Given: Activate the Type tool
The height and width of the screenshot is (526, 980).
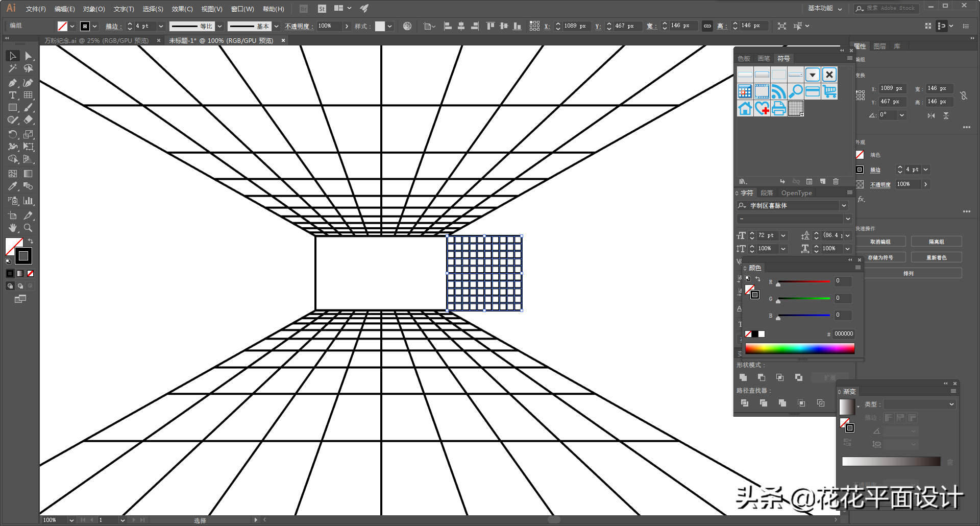Looking at the screenshot, I should [13, 95].
